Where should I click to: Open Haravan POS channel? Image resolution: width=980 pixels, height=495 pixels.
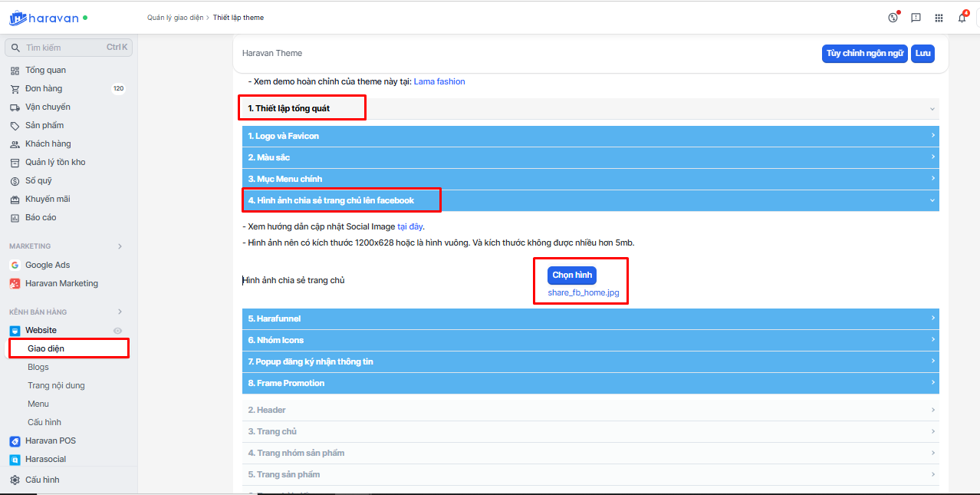51,441
